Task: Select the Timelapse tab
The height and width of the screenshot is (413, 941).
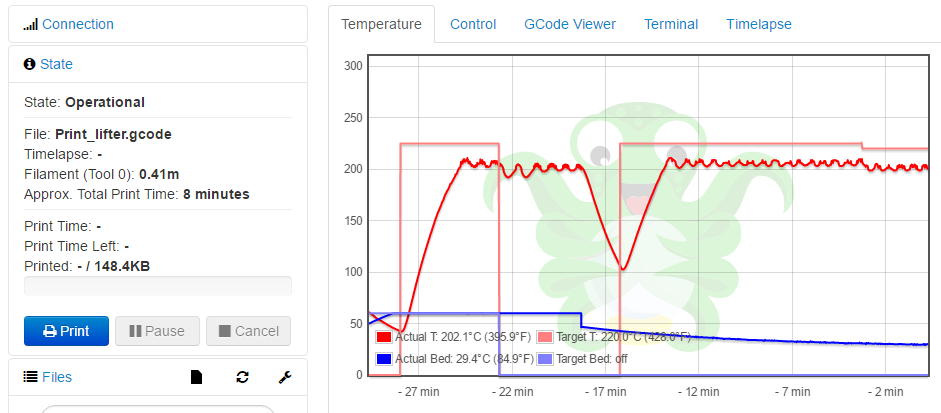Action: 759,24
